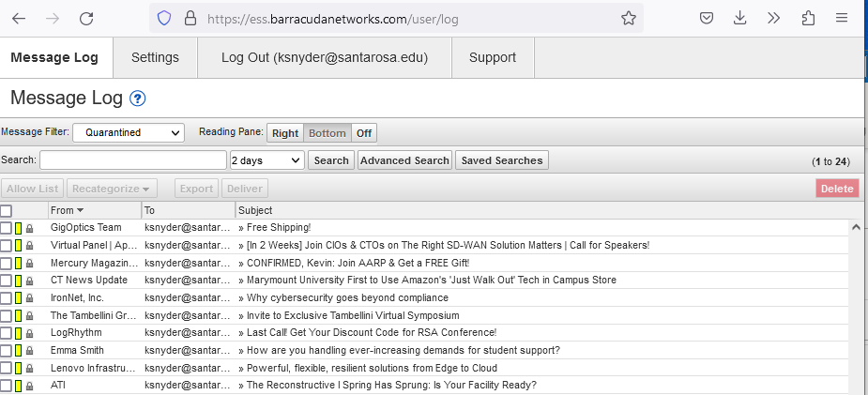
Task: Open extensions puzzle icon
Action: pos(808,18)
